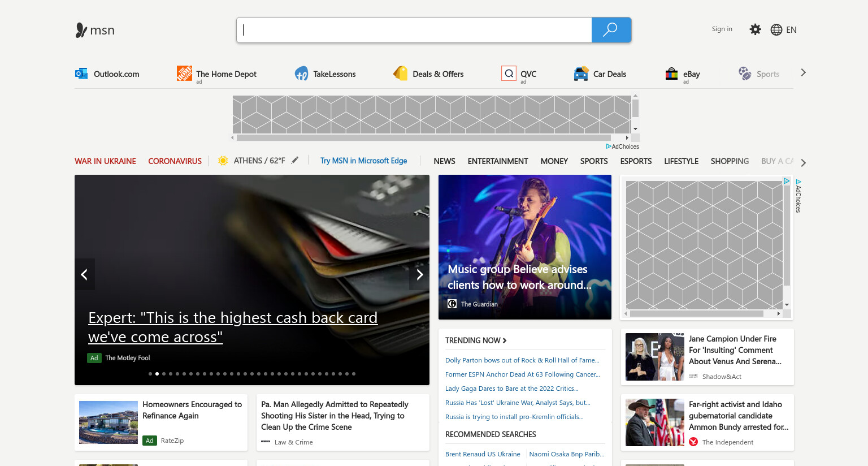The height and width of the screenshot is (466, 868).
Task: Open the MONEY category tab
Action: pyautogui.click(x=554, y=161)
